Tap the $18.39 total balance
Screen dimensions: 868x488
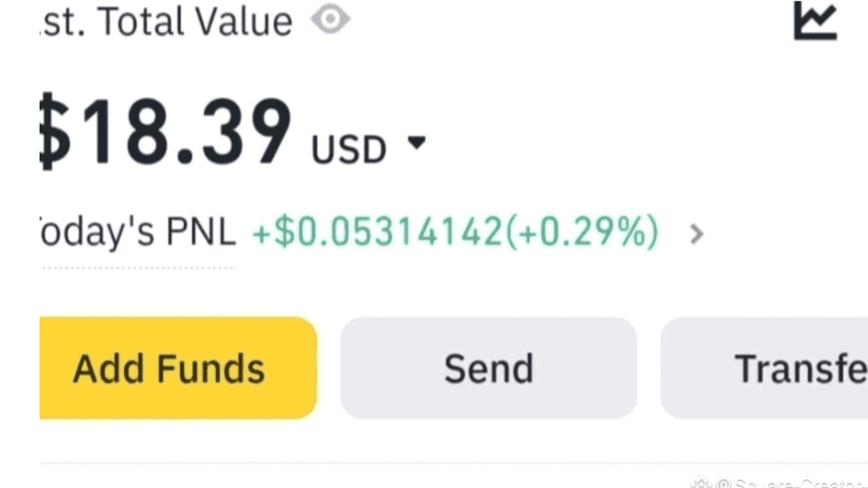tap(166, 132)
